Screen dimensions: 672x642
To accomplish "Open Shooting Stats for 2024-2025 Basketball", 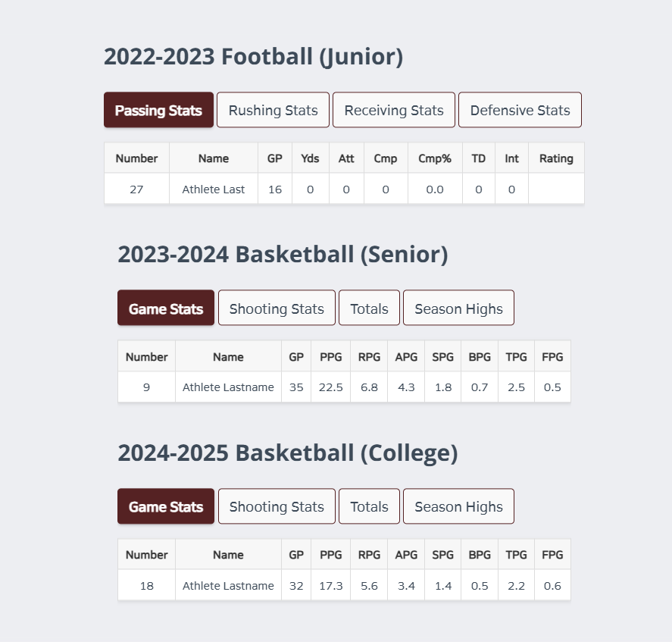I will point(277,506).
